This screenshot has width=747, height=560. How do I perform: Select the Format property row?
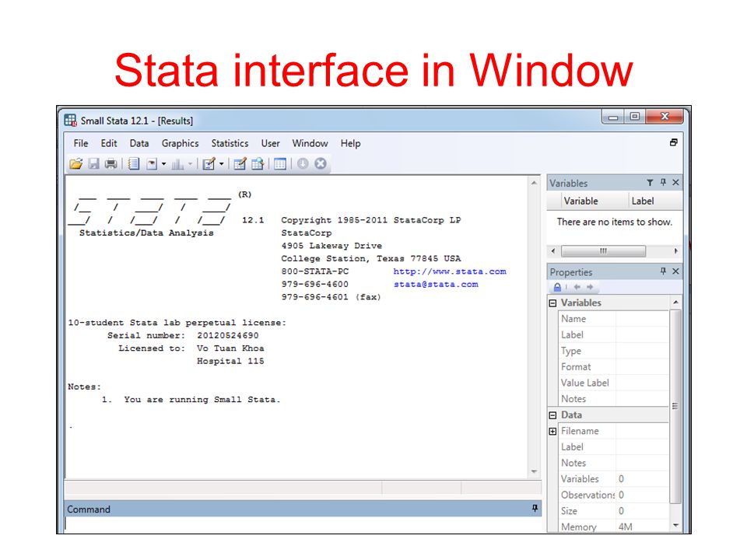point(614,366)
